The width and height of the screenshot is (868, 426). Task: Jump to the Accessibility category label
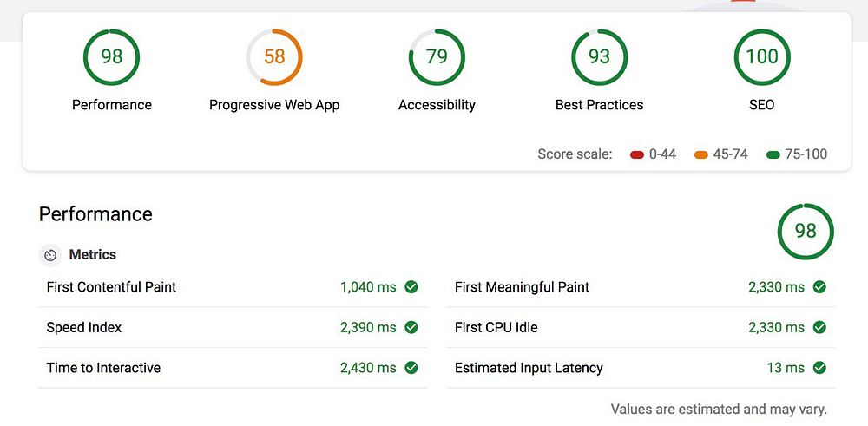point(437,105)
